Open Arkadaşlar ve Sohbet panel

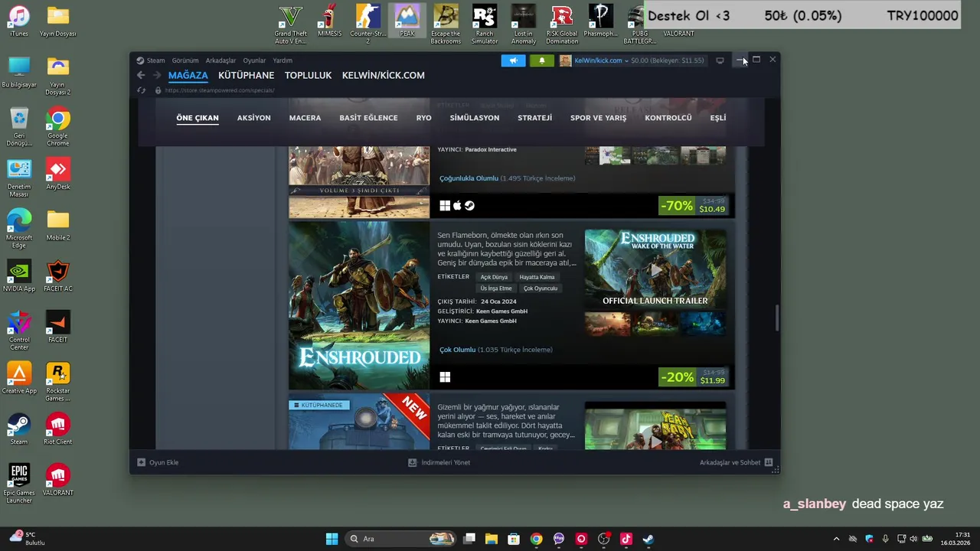pos(736,462)
